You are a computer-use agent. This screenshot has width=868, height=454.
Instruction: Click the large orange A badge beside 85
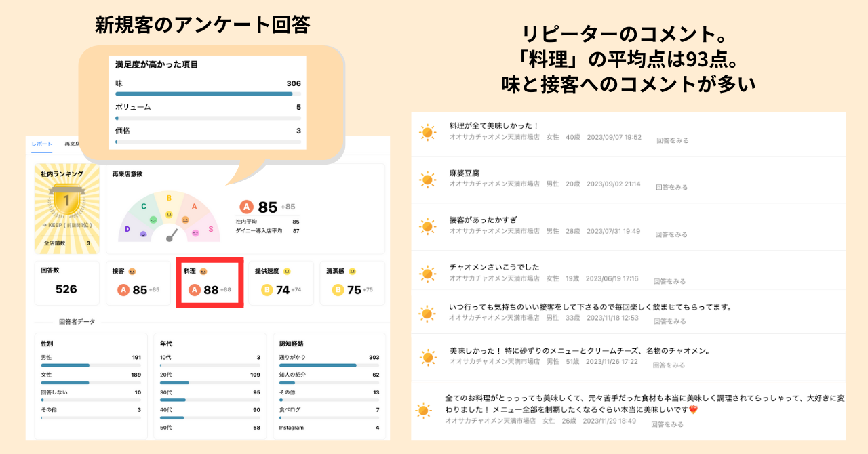pos(247,207)
